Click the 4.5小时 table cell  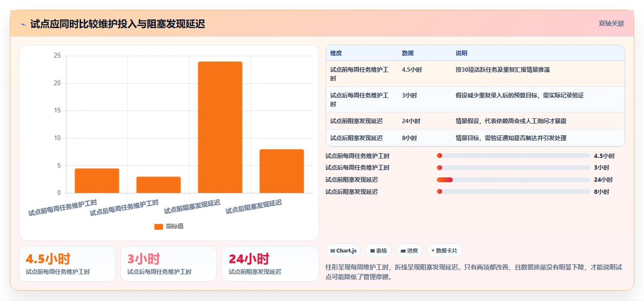pos(412,70)
